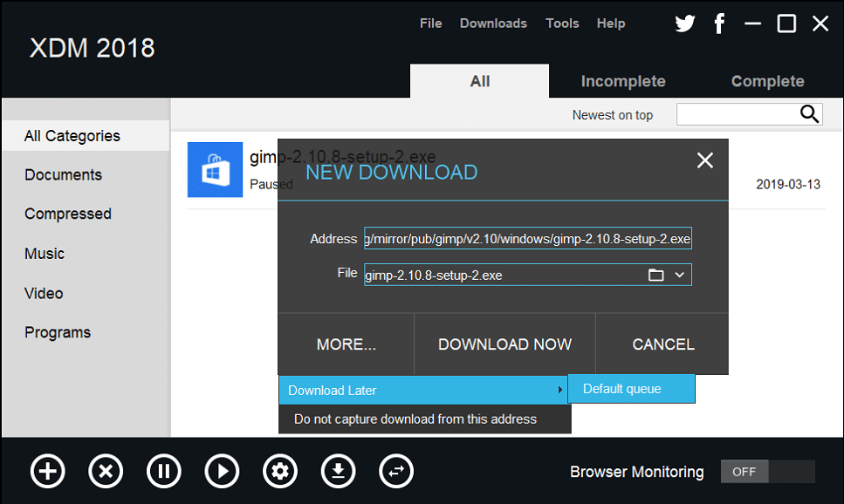Click the MORE... button
844x504 pixels.
347,344
